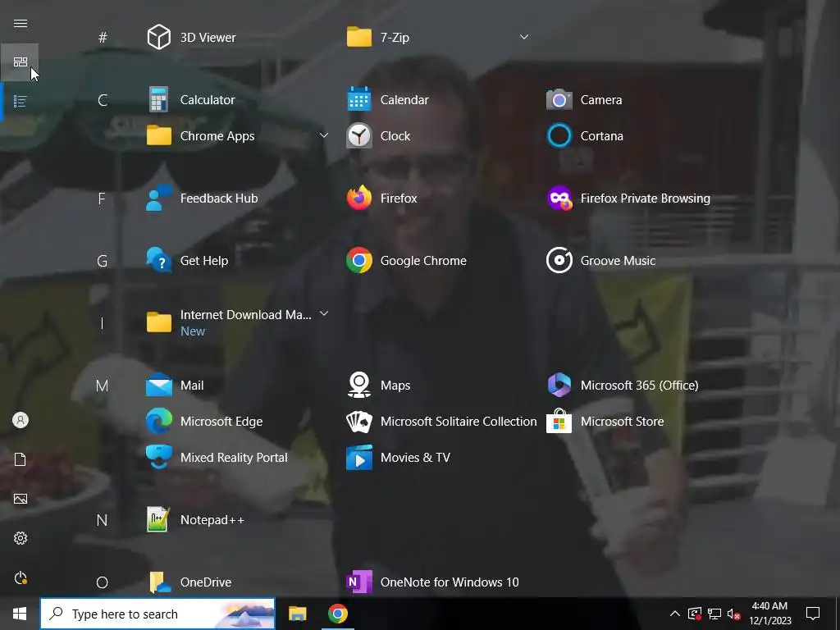Open the user account menu

click(x=21, y=420)
